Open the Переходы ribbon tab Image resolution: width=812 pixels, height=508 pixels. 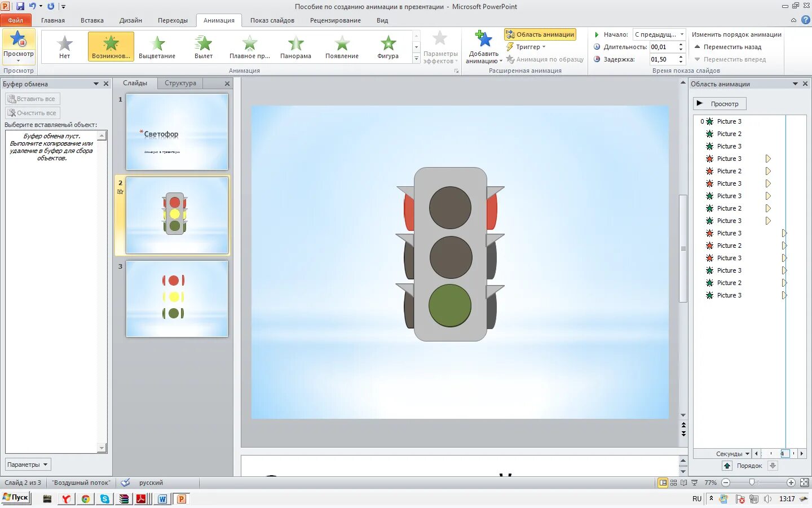[x=173, y=20]
